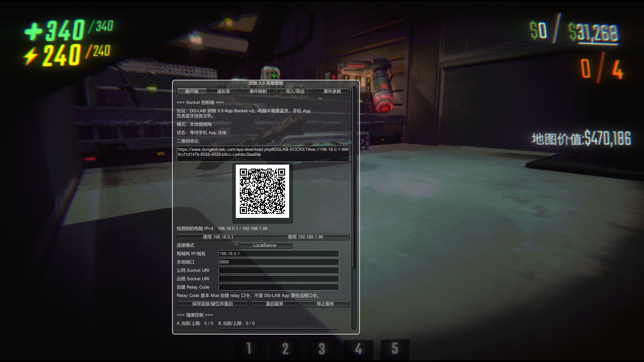Click the A 当前/上限：0 / 0 readout
This screenshot has width=644, height=362.
(x=195, y=323)
